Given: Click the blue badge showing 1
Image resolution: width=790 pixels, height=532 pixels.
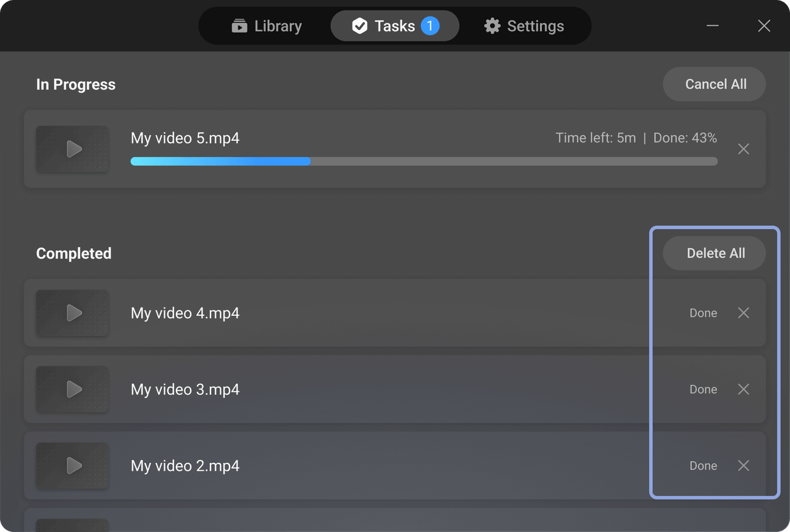Looking at the screenshot, I should (x=430, y=26).
